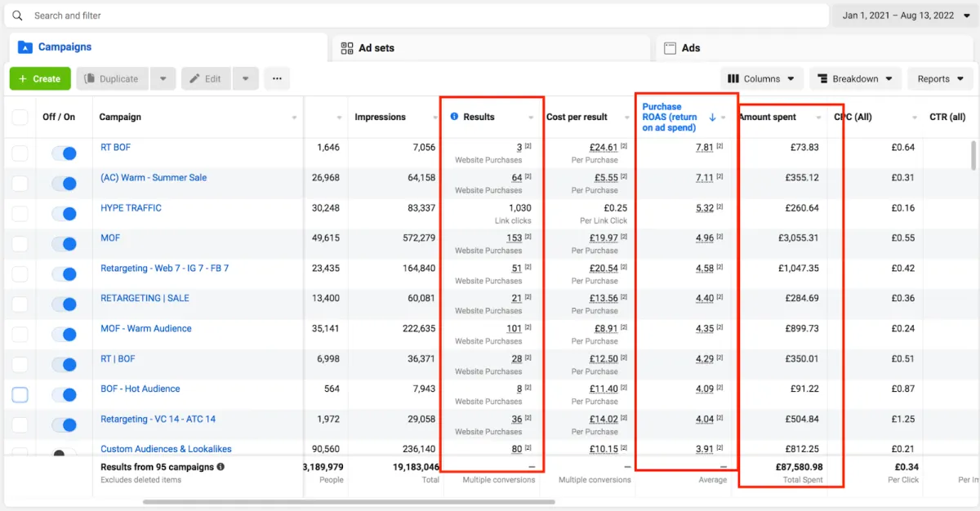Toggle the MOF campaign switch

click(64, 244)
